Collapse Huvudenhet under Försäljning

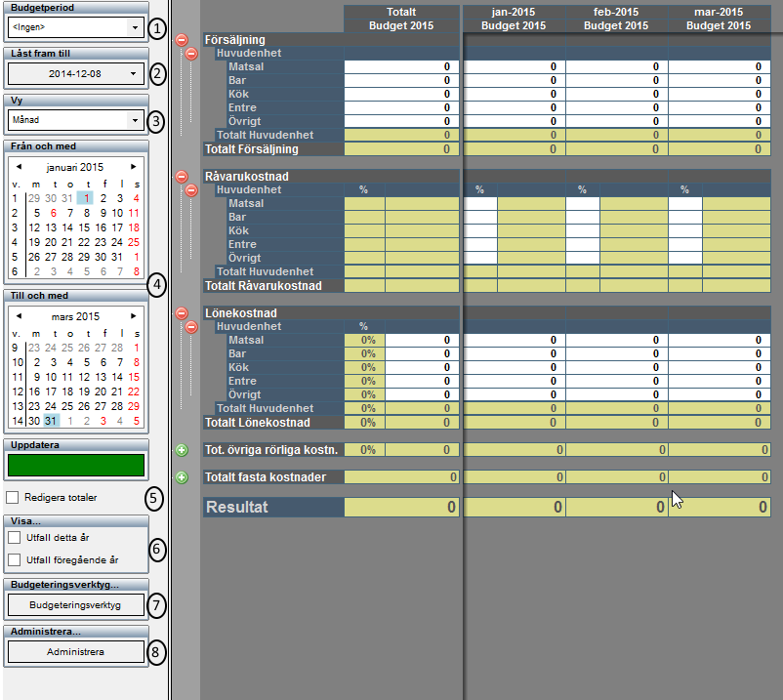pos(191,54)
